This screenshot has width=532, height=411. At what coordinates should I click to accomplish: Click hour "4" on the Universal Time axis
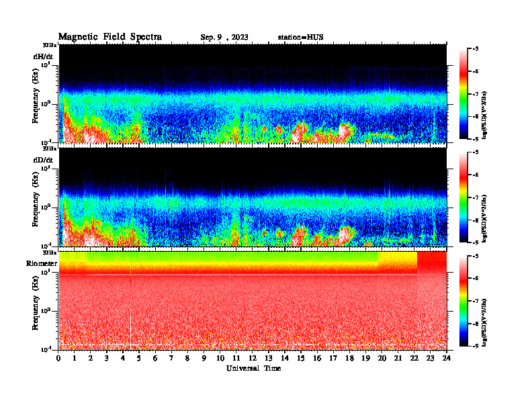(123, 359)
